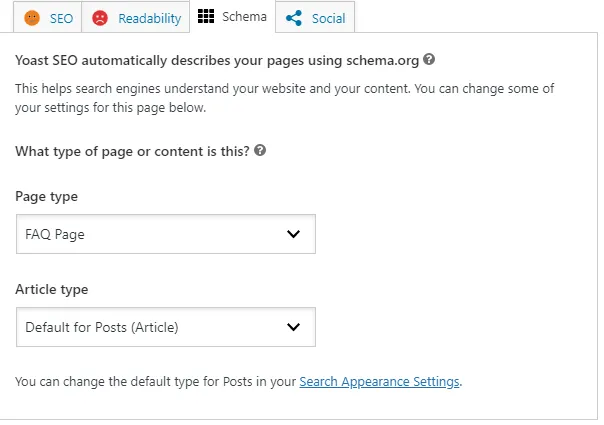Select the Schema tab
Screen dimensions: 604x425
pyautogui.click(x=233, y=17)
